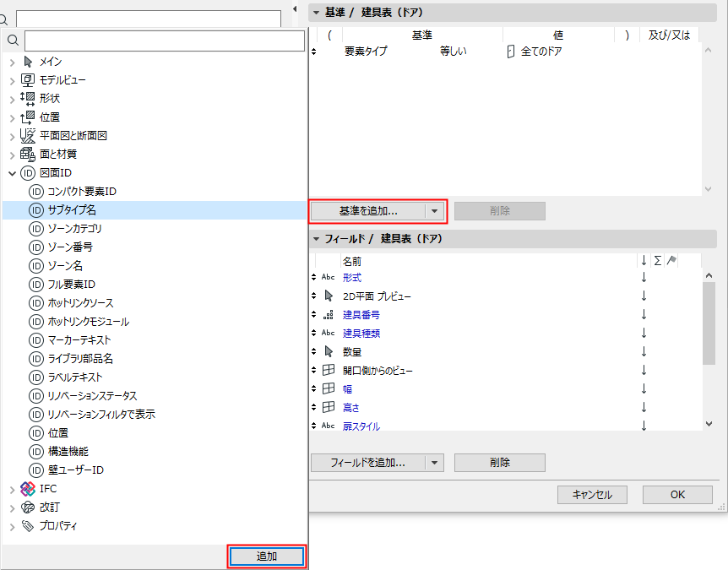The image size is (728, 570).
Task: Confirm with the OK button
Action: click(678, 495)
